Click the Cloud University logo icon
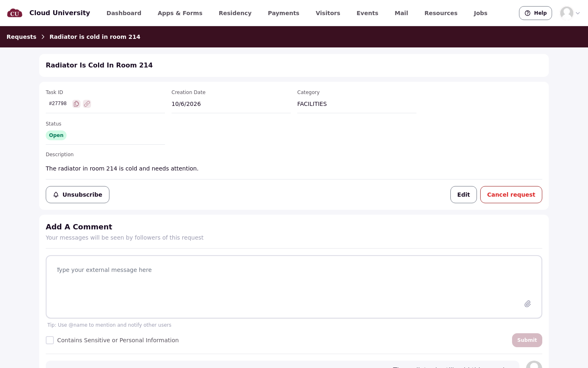The height and width of the screenshot is (368, 588). coord(15,13)
